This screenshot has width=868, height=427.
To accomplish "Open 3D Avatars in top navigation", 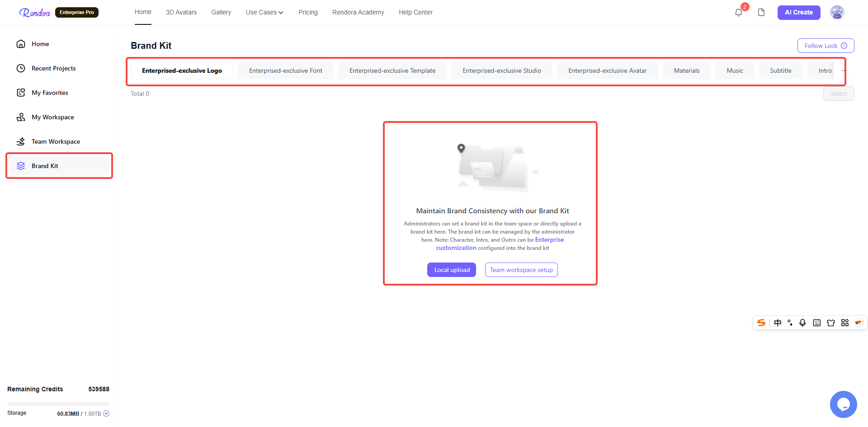I will 181,12.
